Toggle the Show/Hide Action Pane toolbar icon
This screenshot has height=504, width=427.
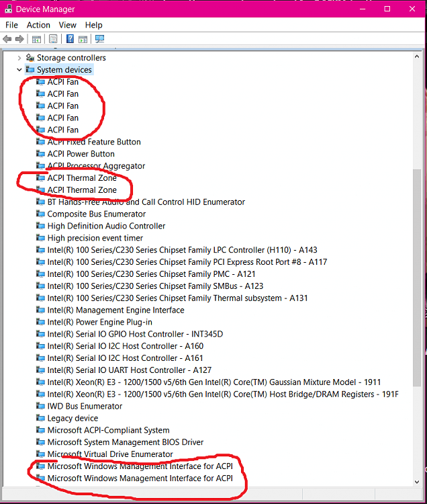pos(83,39)
